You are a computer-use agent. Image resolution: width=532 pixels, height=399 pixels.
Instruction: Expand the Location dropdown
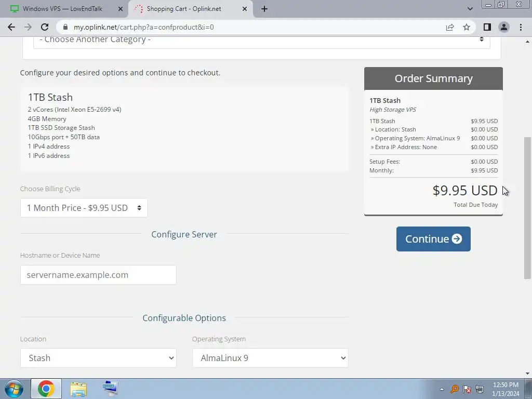click(x=98, y=358)
